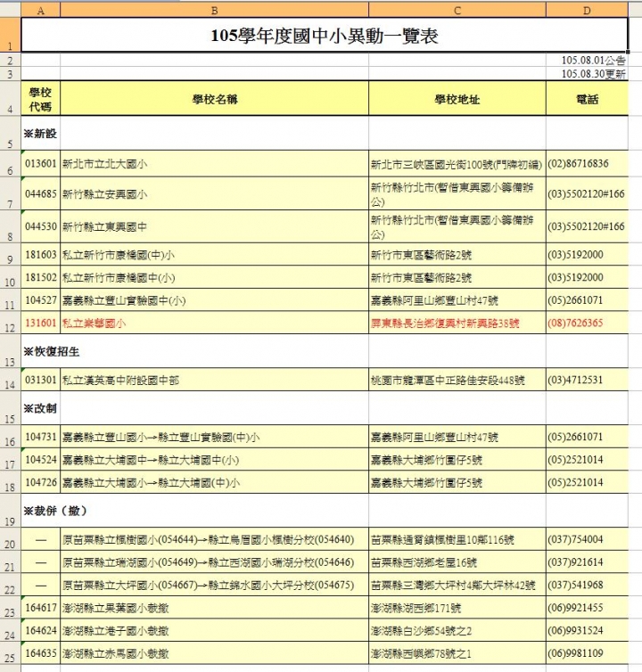Click the 學校名稱 header cell
642x672 pixels.
[x=214, y=99]
